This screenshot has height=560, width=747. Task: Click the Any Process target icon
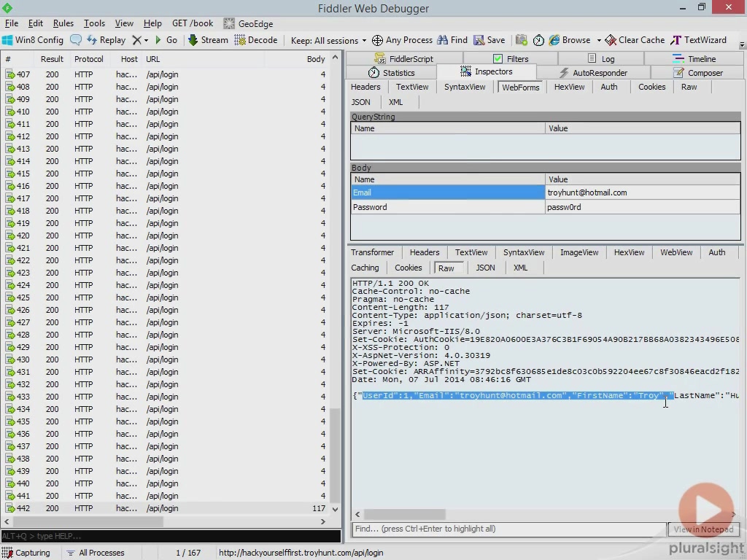point(377,41)
